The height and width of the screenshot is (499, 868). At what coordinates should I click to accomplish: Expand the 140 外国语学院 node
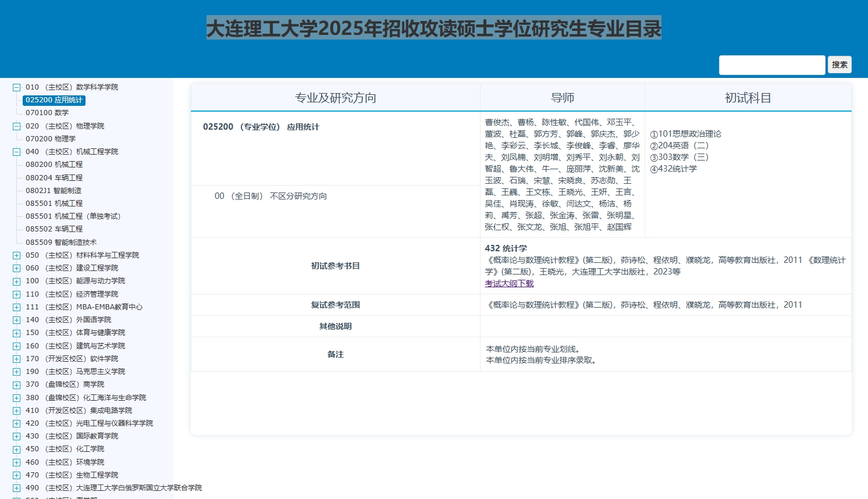click(x=17, y=320)
